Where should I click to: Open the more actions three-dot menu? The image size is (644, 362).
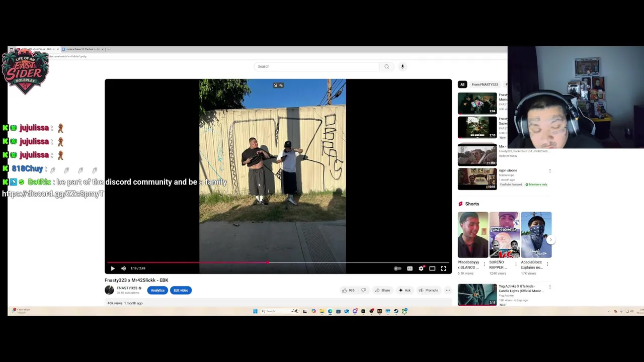(x=448, y=290)
